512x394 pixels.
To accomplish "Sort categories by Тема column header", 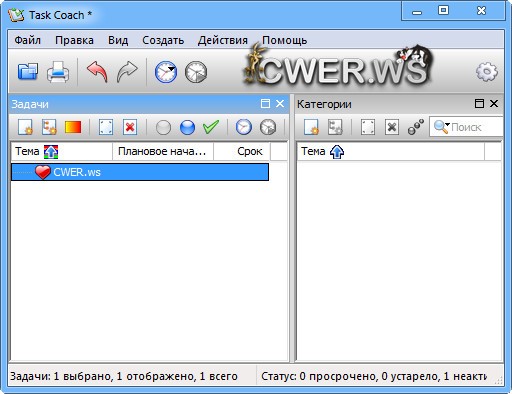I will pyautogui.click(x=391, y=152).
